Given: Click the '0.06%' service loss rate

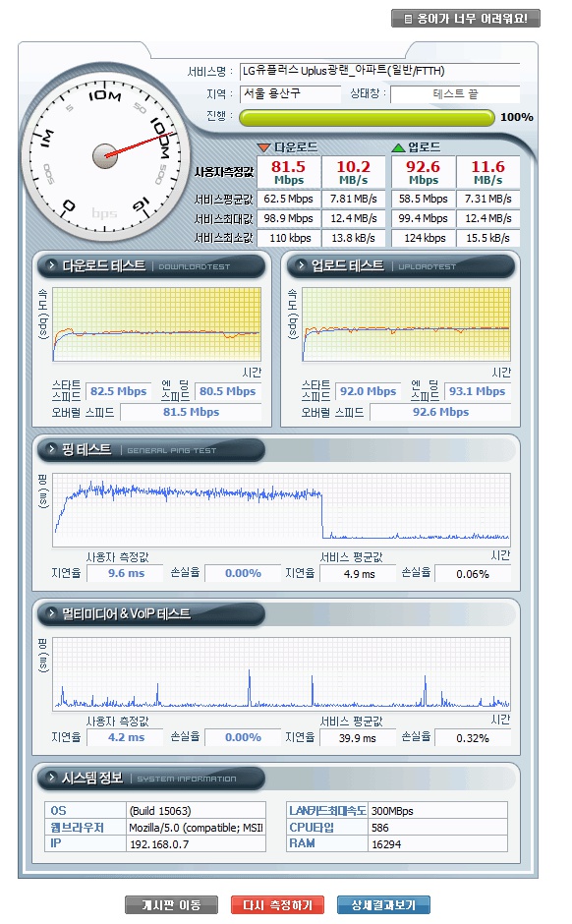Looking at the screenshot, I should (x=473, y=574).
